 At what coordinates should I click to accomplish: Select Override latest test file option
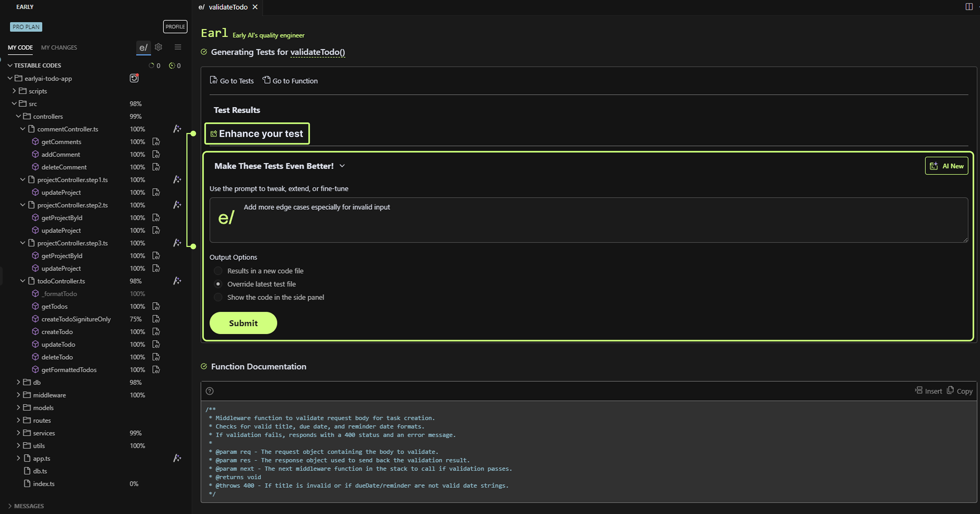218,284
